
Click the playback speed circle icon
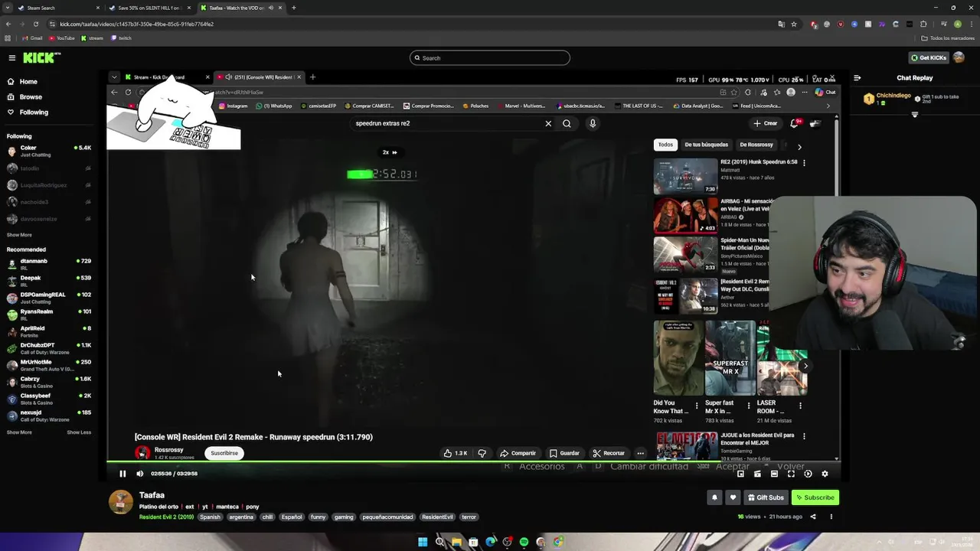808,474
